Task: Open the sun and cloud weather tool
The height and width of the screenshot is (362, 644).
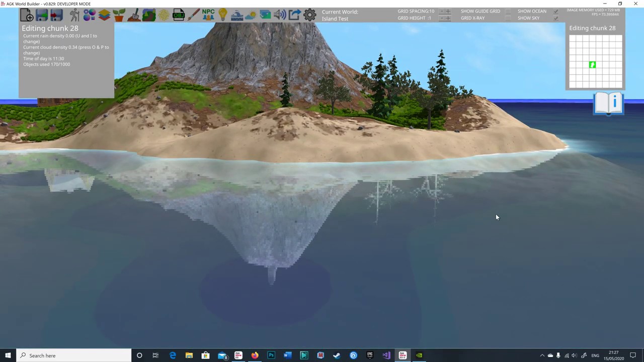Action: (251, 15)
